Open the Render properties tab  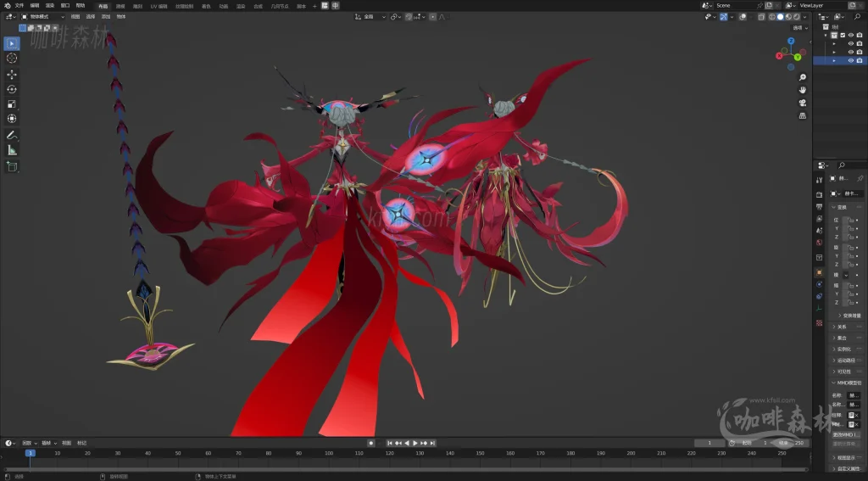click(820, 194)
